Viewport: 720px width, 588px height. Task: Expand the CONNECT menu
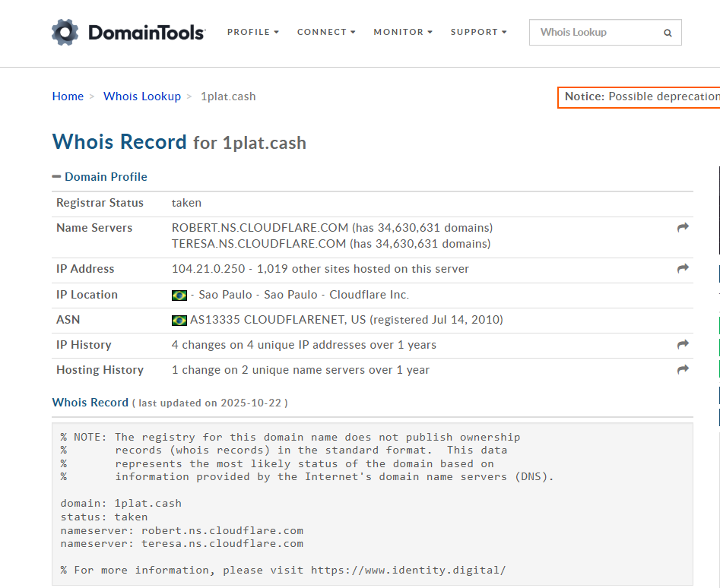click(326, 32)
